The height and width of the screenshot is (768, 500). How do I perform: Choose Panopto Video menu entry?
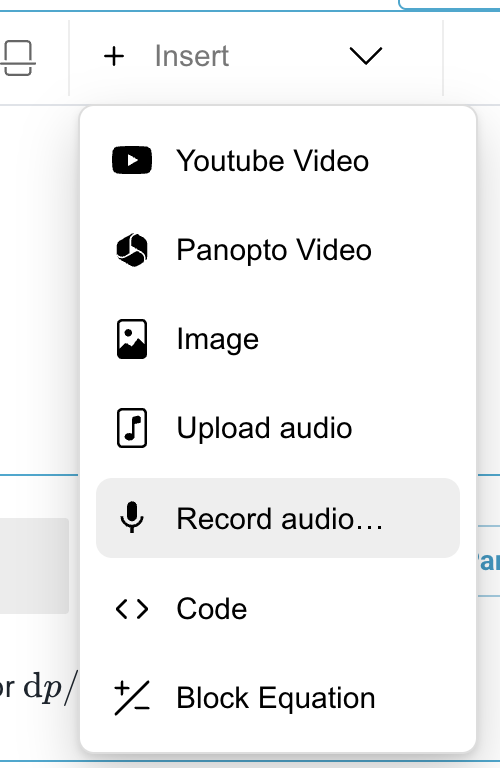coord(278,250)
